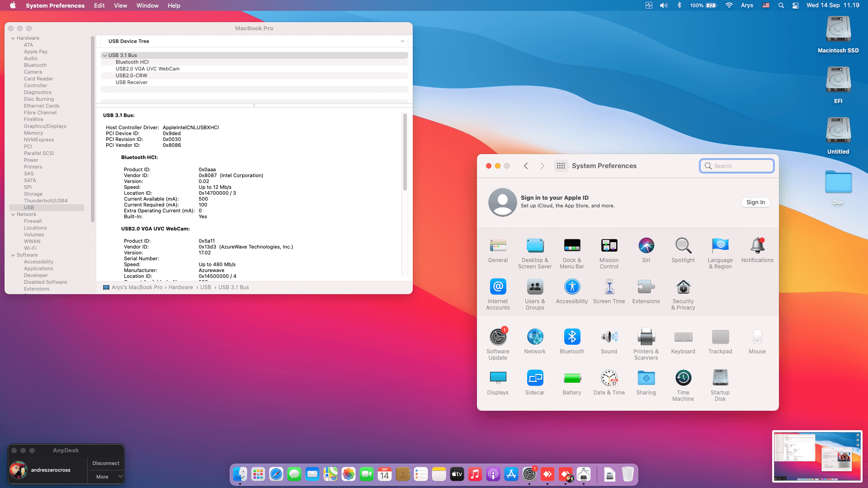
Task: Open Wi-Fi status menu
Action: [x=729, y=5]
